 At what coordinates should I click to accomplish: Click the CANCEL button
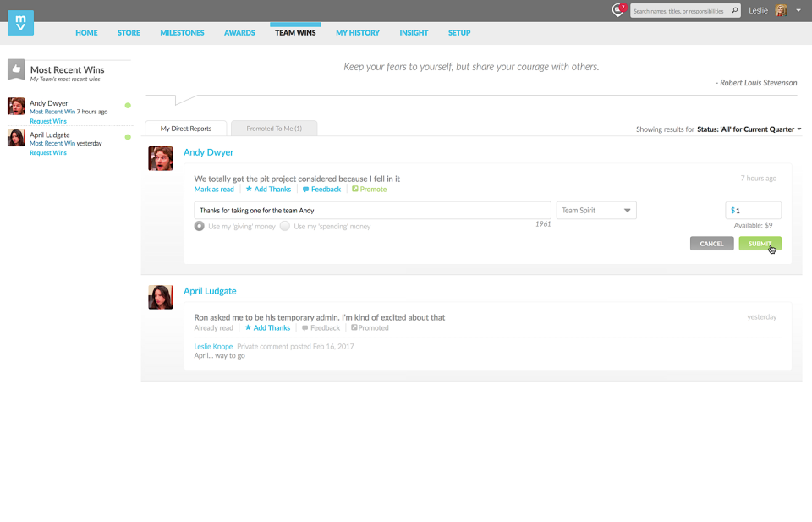pos(711,244)
